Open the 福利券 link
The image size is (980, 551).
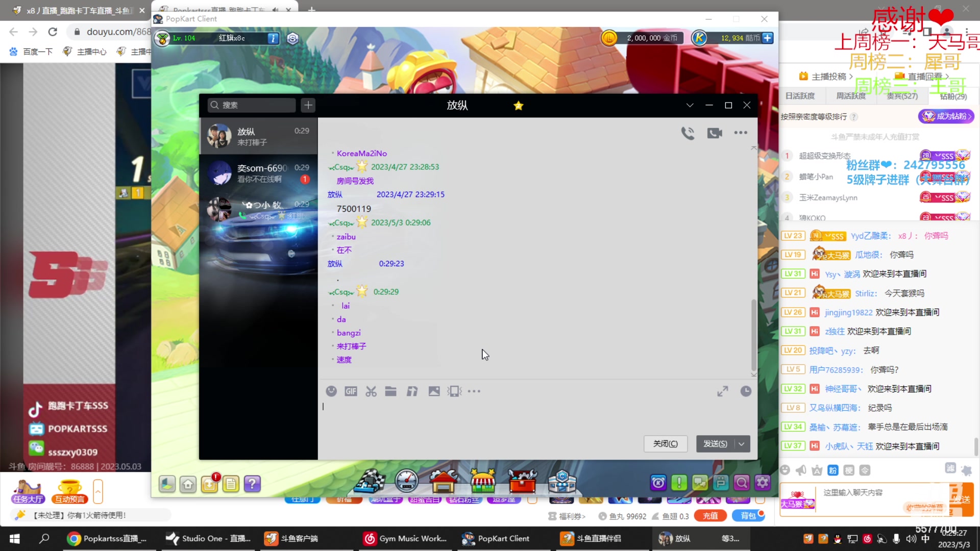pos(567,516)
